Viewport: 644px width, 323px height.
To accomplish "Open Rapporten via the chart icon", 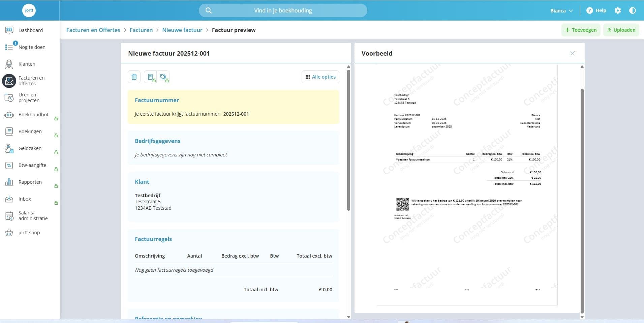I will point(9,182).
